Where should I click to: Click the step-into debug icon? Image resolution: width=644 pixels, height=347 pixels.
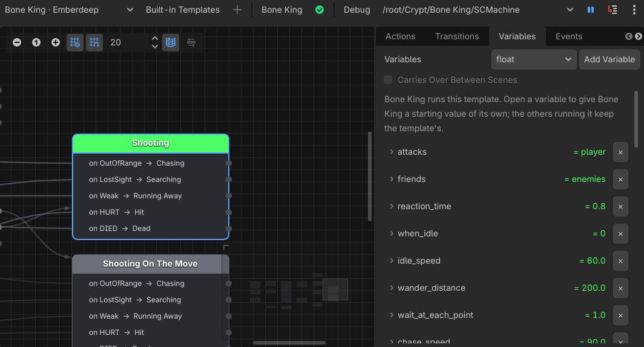point(613,10)
